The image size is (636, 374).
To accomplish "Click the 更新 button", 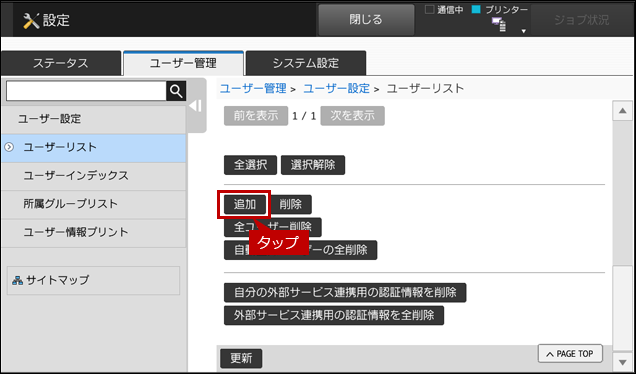I will pyautogui.click(x=241, y=359).
